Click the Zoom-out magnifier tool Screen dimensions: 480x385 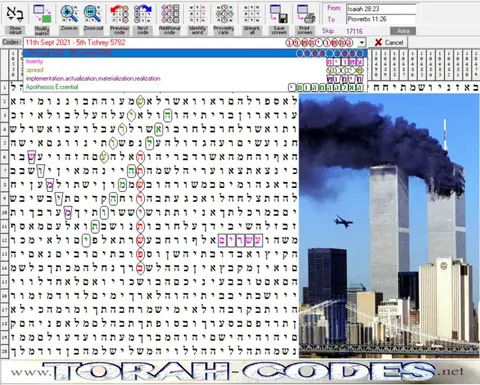click(x=93, y=19)
